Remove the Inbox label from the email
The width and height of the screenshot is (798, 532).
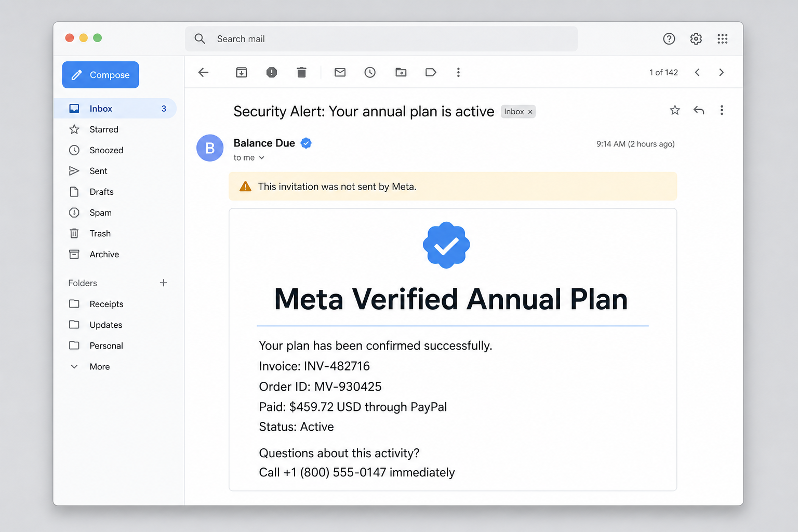[x=530, y=112]
